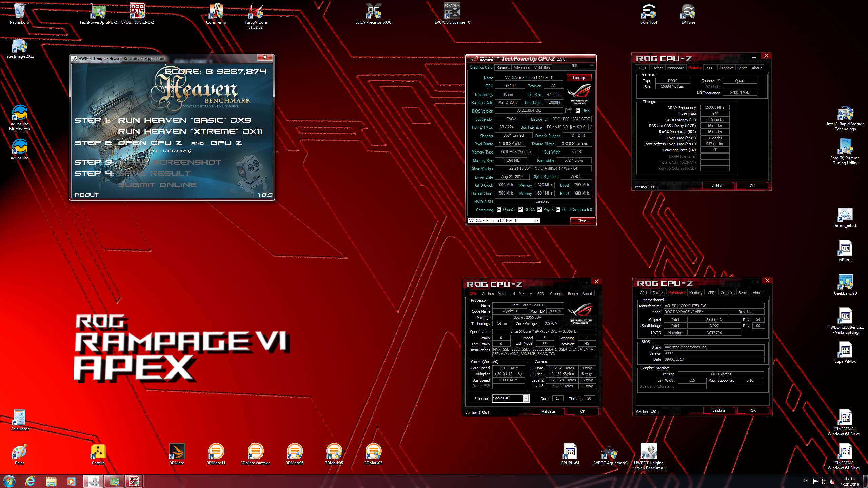The width and height of the screenshot is (868, 488).
Task: Click GPU-Z link in Heaven Step 2
Action: point(226,143)
